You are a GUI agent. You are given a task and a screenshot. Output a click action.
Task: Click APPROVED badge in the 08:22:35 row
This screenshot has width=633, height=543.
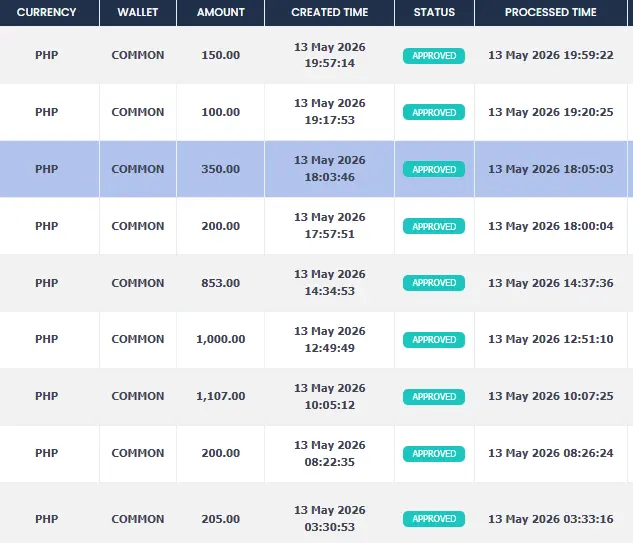coord(434,454)
